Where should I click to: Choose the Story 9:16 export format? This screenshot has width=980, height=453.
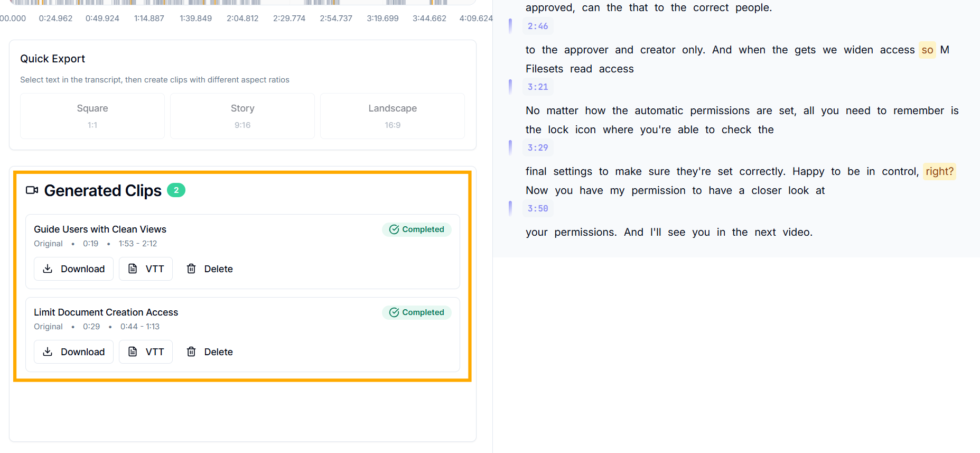pos(242,116)
